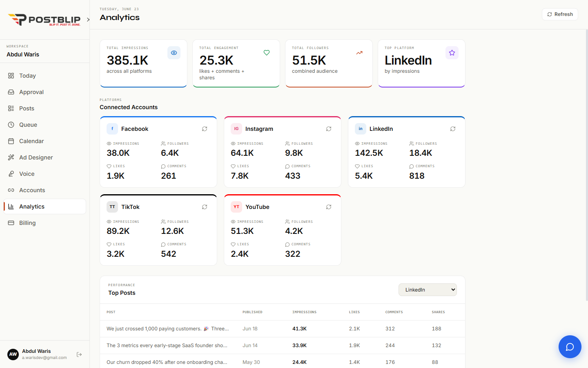The width and height of the screenshot is (588, 368).
Task: Click the PostBlip logo
Action: point(44,20)
